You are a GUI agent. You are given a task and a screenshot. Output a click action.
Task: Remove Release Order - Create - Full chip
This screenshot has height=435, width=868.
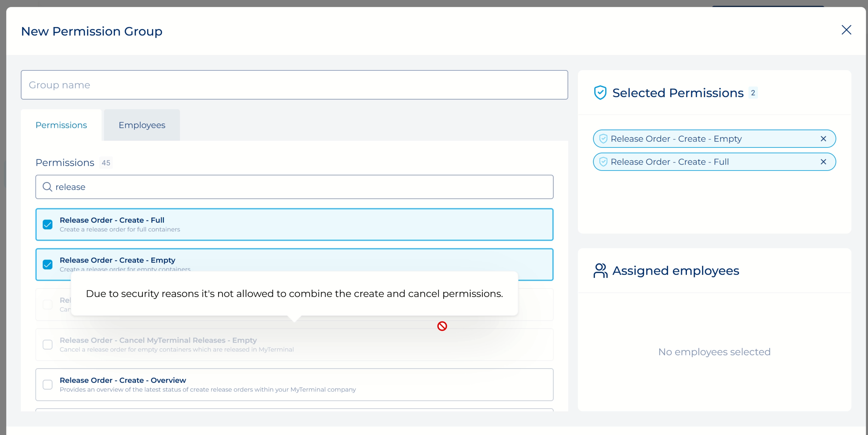[823, 162]
